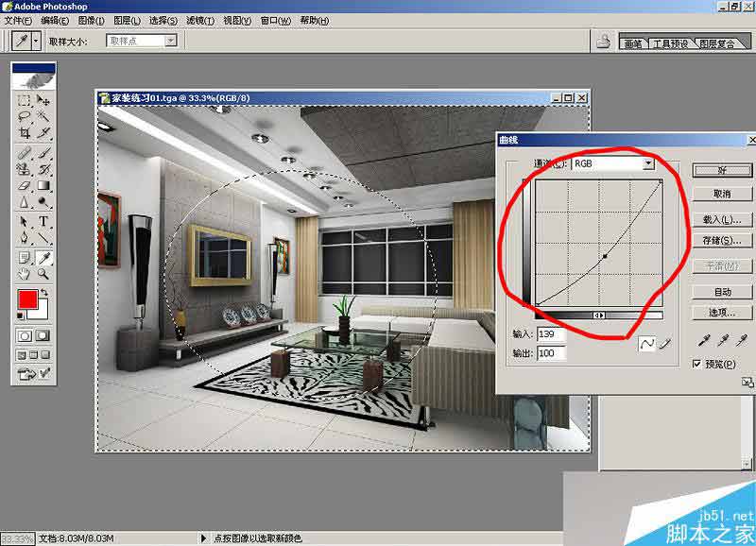Click the red foreground color swatch
This screenshot has height=546, width=756.
click(27, 299)
